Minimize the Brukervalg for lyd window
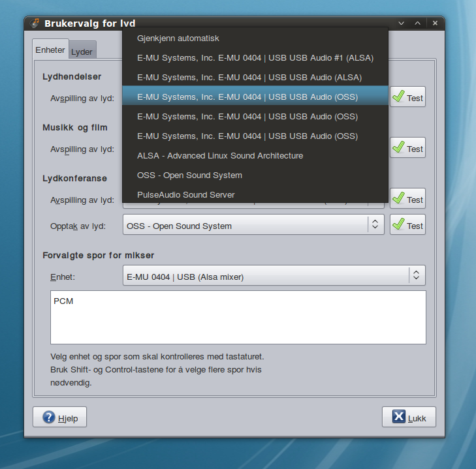 [402, 23]
